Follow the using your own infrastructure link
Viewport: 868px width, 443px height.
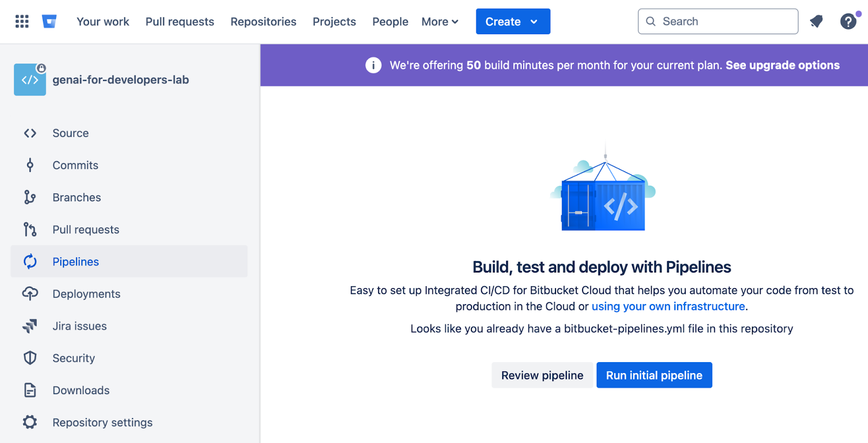(668, 306)
